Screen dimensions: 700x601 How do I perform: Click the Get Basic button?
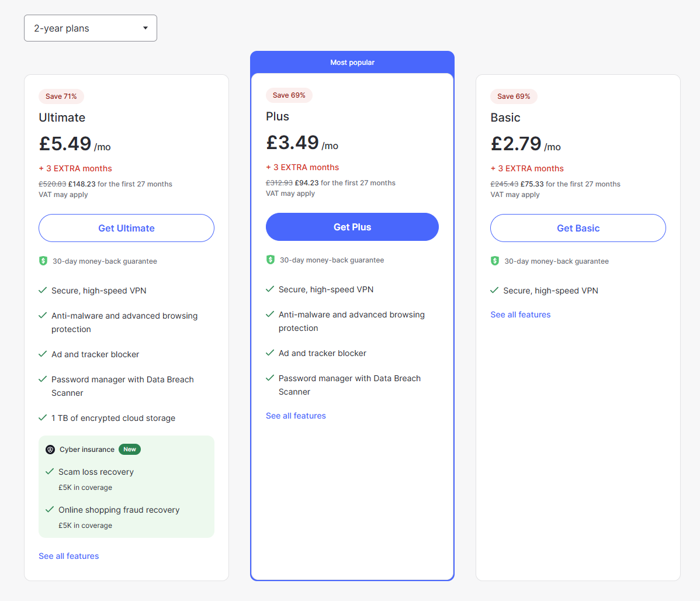578,228
